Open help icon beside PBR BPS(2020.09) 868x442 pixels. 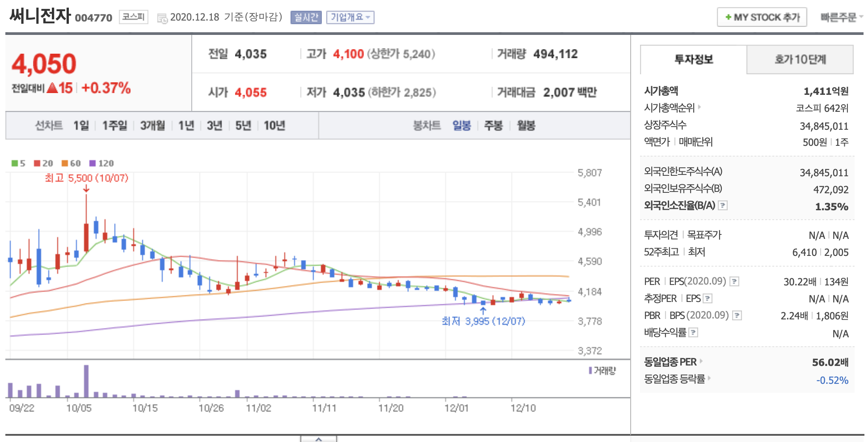tap(737, 315)
